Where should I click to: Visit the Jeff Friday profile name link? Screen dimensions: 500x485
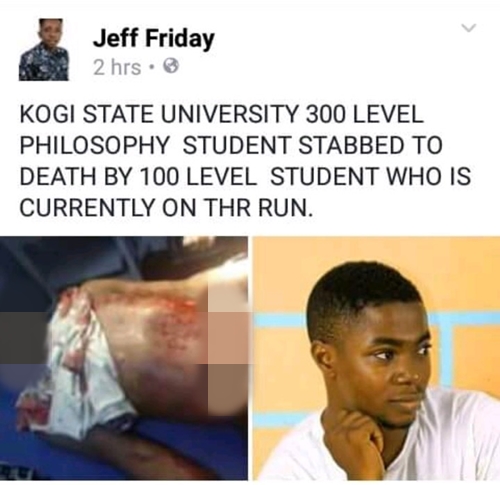point(153,40)
